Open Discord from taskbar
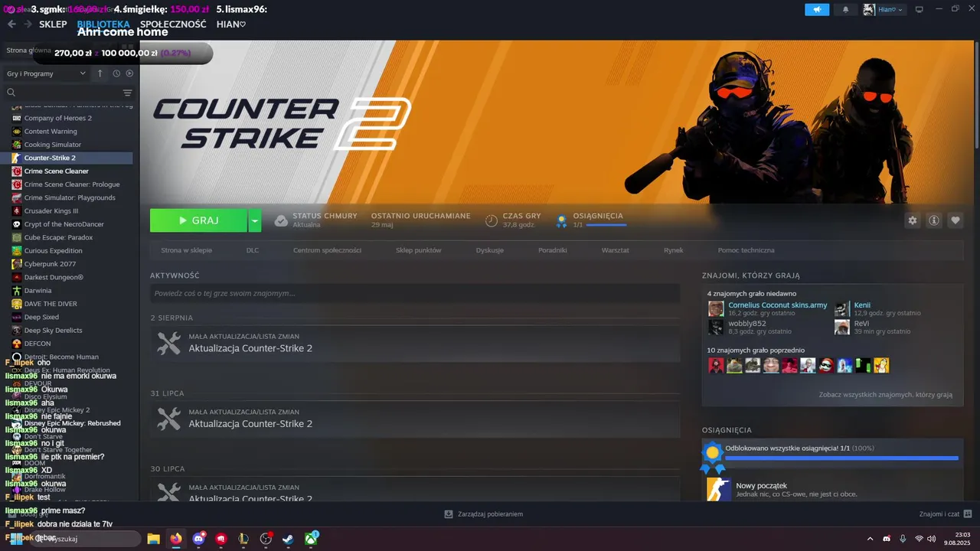 coord(199,539)
